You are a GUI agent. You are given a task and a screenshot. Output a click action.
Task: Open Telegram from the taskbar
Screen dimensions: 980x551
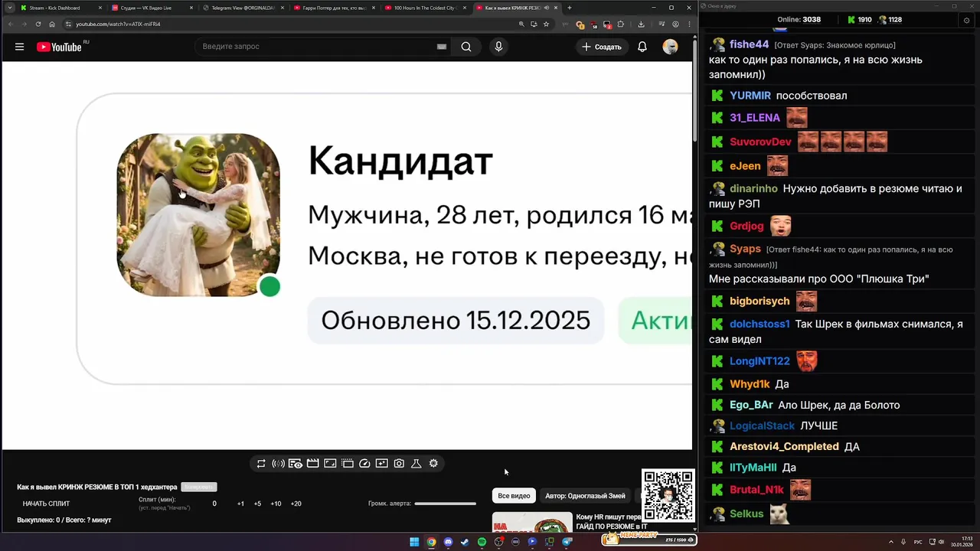pyautogui.click(x=567, y=542)
